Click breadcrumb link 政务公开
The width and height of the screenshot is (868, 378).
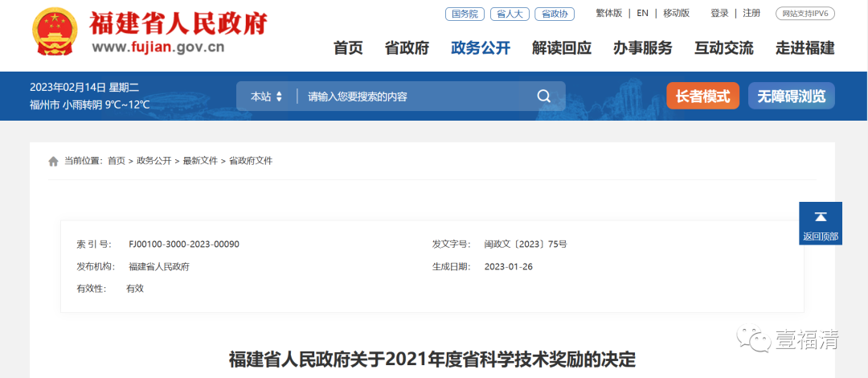(154, 162)
